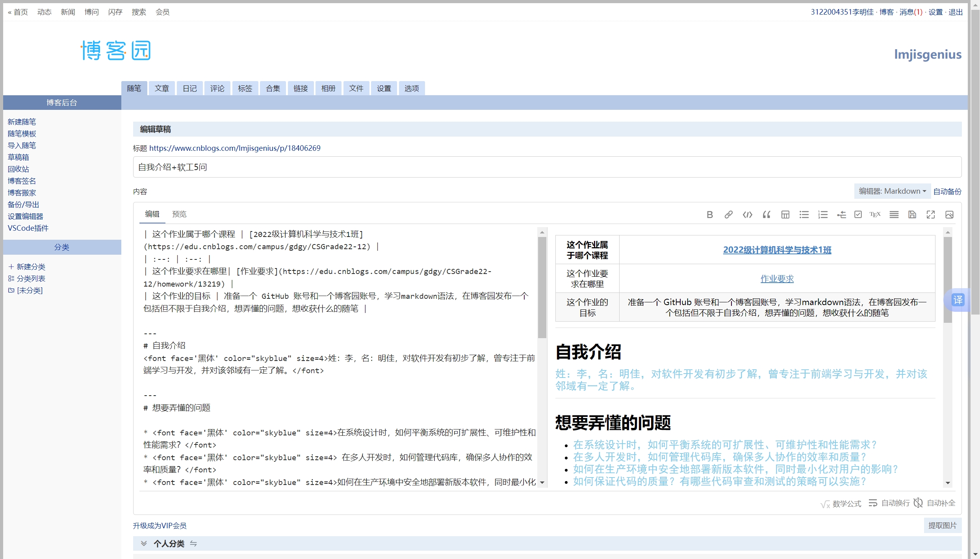This screenshot has height=559, width=980.
Task: Expand 分类列表 in the sidebar
Action: 31,278
